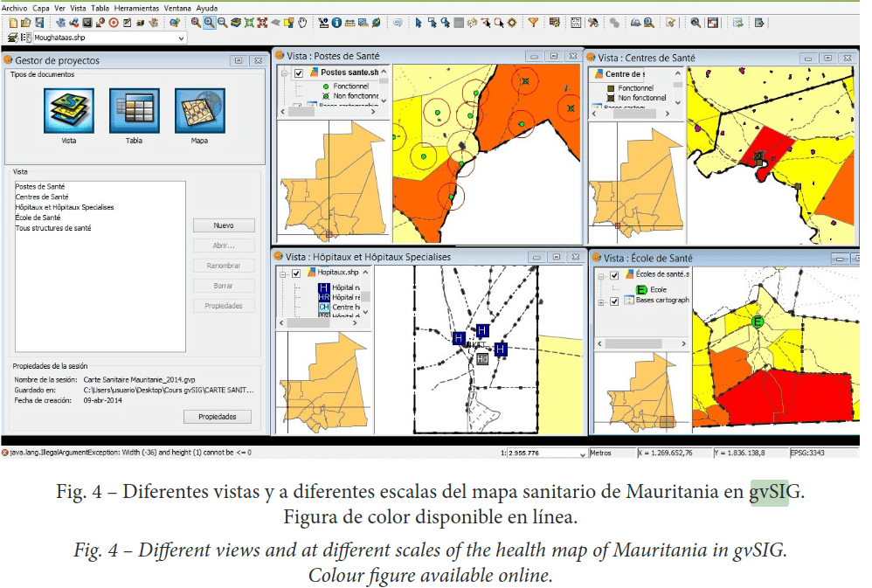The height and width of the screenshot is (588, 872).
Task: Open the scale 1:2.955.776 dropdown
Action: point(581,453)
